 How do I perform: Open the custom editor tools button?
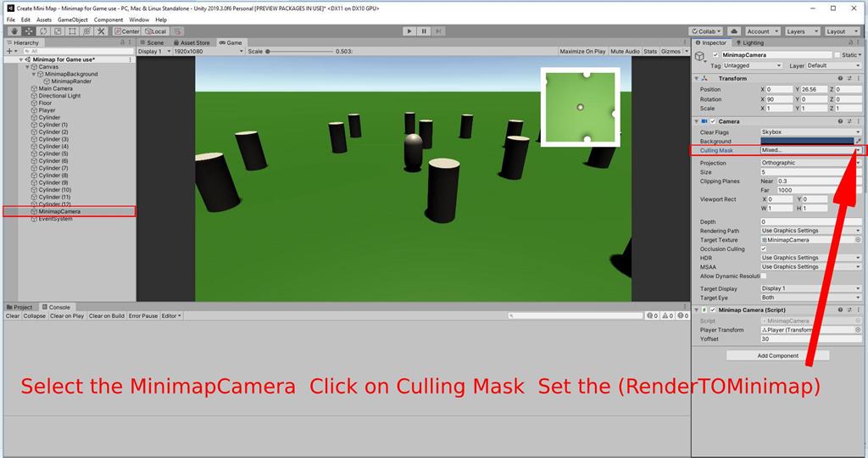click(x=101, y=31)
